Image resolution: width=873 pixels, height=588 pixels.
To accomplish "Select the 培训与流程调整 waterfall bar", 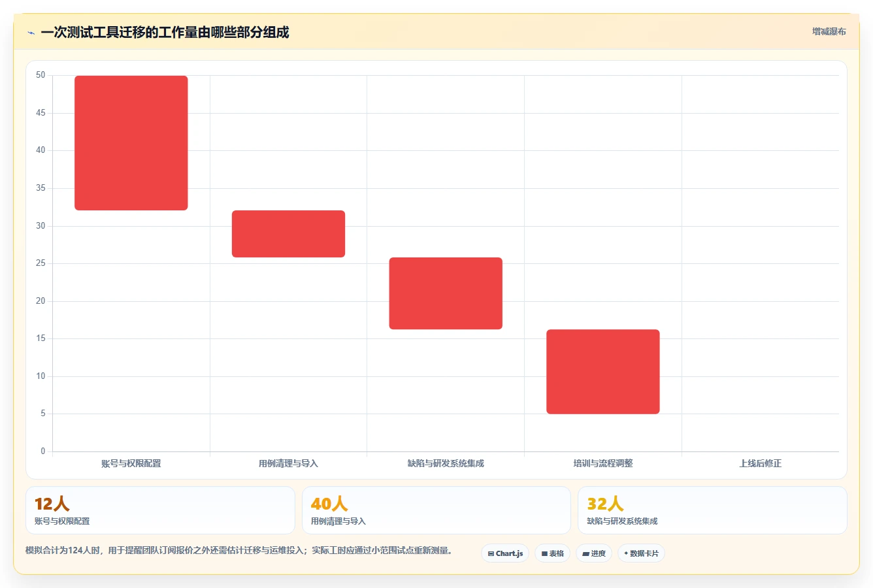I will 603,372.
